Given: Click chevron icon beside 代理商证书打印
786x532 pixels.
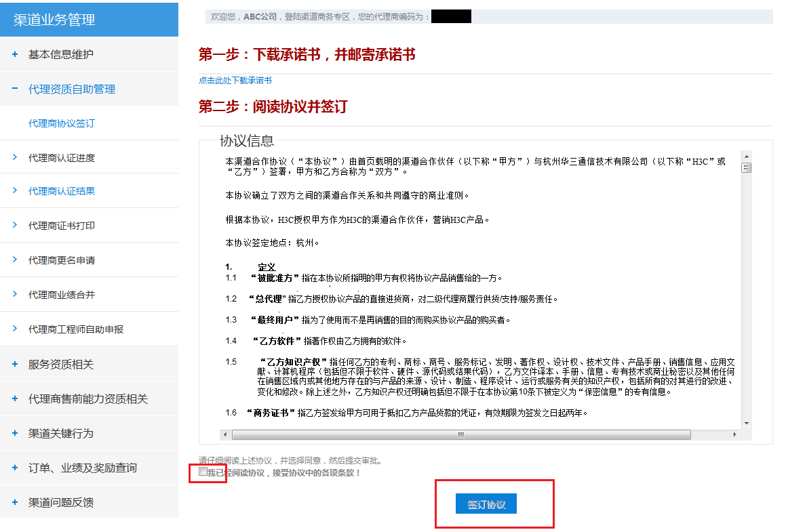Looking at the screenshot, I should [x=15, y=225].
